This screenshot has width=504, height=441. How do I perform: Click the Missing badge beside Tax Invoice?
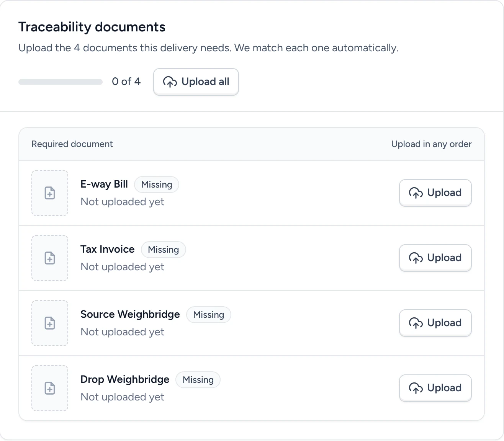[x=164, y=250]
